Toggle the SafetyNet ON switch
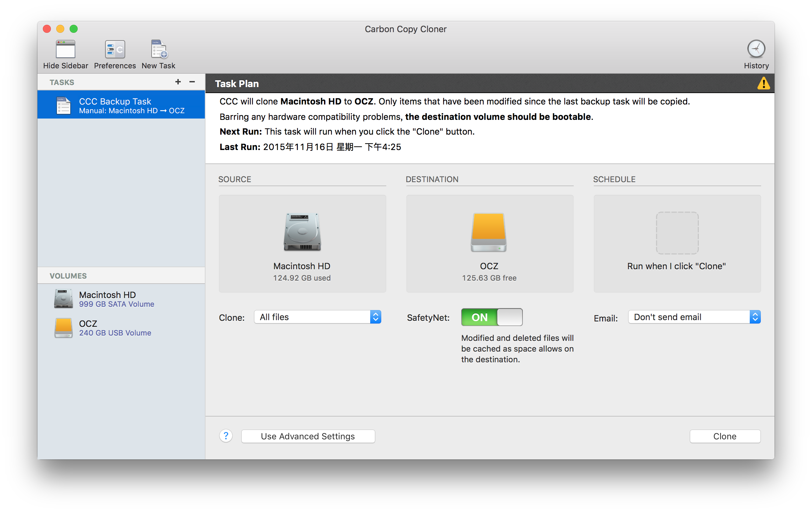 coord(491,317)
